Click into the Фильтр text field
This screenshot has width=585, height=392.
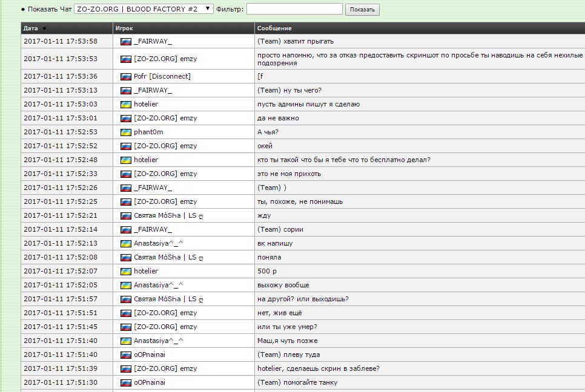294,9
